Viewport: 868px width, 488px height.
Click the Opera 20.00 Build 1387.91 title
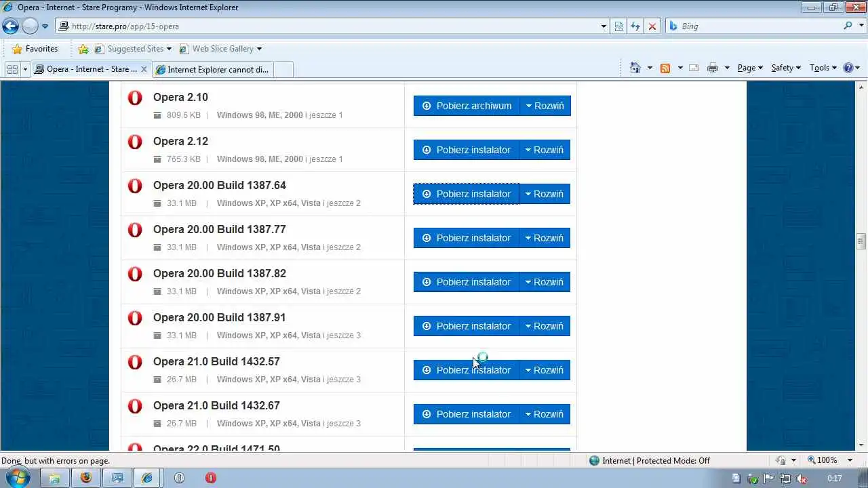pos(219,317)
